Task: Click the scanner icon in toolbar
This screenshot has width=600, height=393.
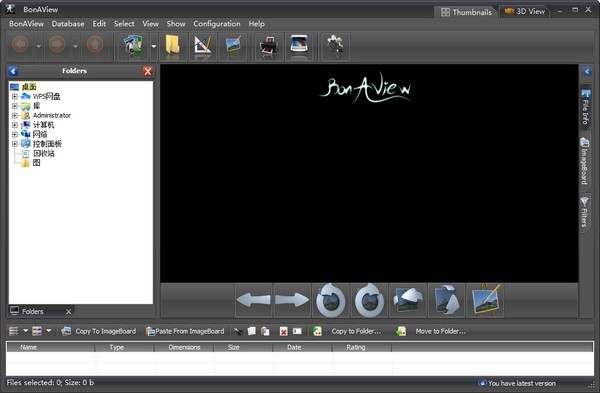Action: [299, 46]
